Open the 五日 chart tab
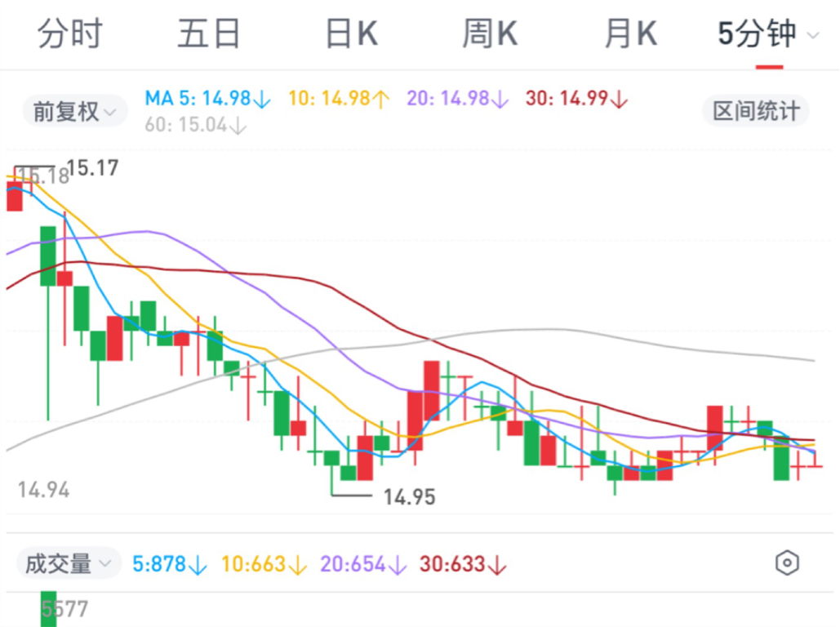The height and width of the screenshot is (627, 840). [x=209, y=33]
